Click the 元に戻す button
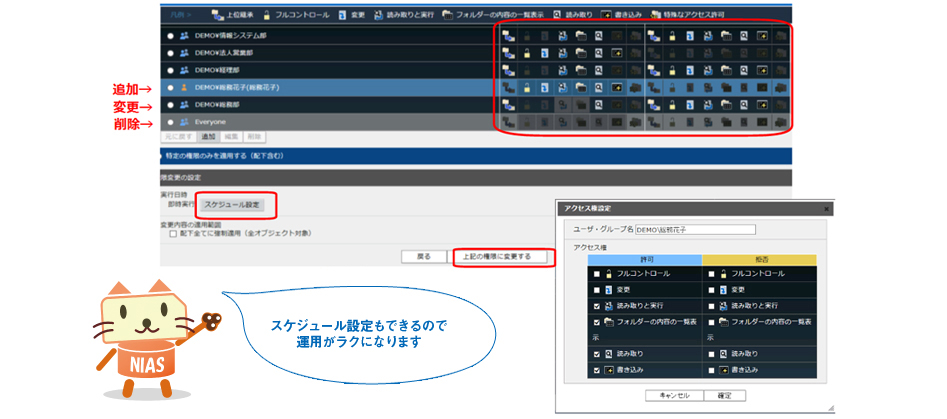The width and height of the screenshot is (947, 419). point(179,137)
